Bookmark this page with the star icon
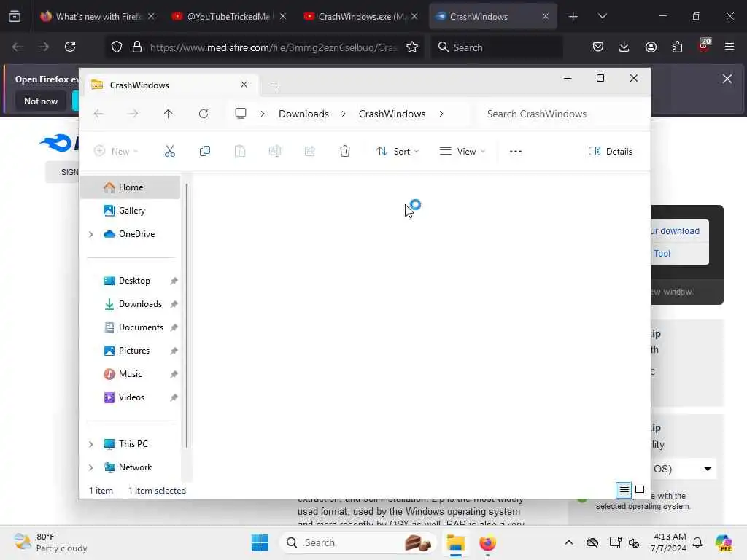747x560 pixels. click(x=412, y=47)
